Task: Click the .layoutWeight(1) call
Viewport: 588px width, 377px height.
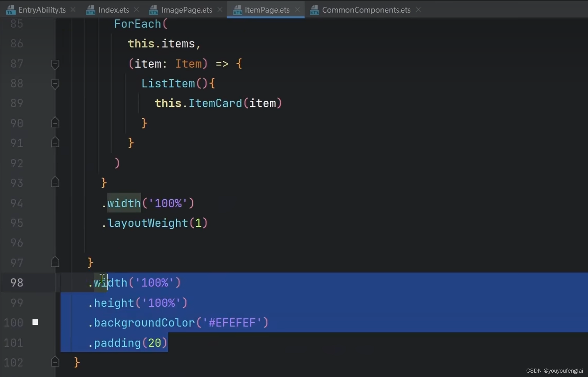Action: [155, 223]
